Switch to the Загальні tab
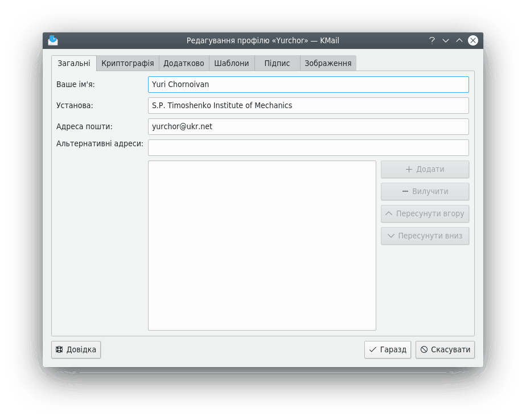 [x=73, y=63]
